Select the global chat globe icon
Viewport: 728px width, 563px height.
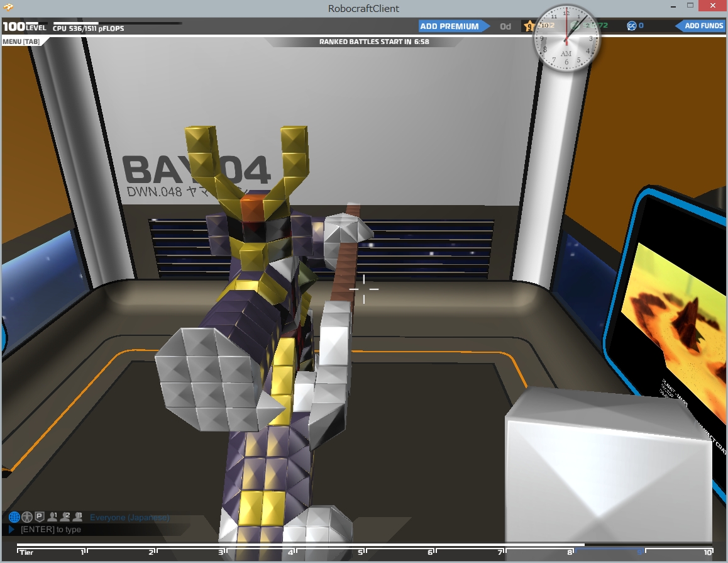point(14,516)
